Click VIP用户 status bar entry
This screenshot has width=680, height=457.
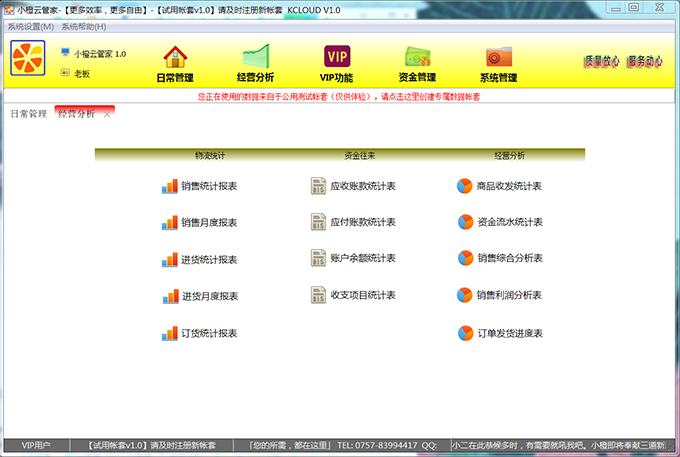coord(36,445)
